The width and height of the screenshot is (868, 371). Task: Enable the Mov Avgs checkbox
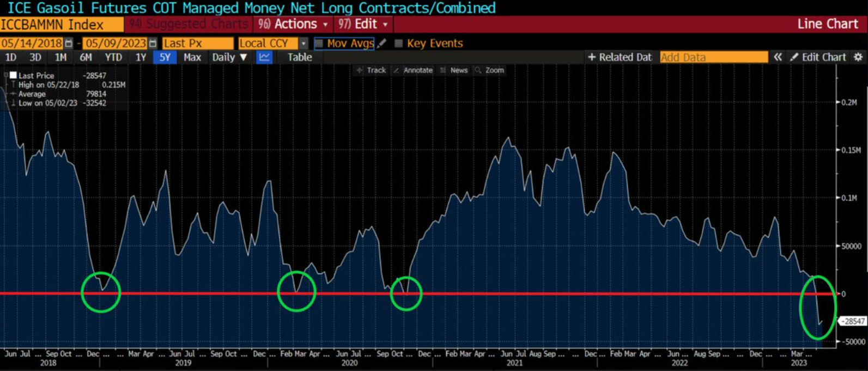pos(319,44)
